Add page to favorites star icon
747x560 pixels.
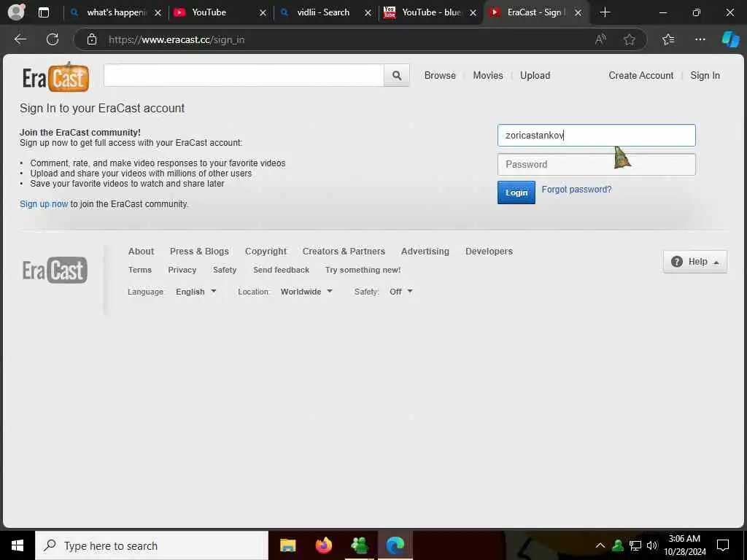[630, 39]
